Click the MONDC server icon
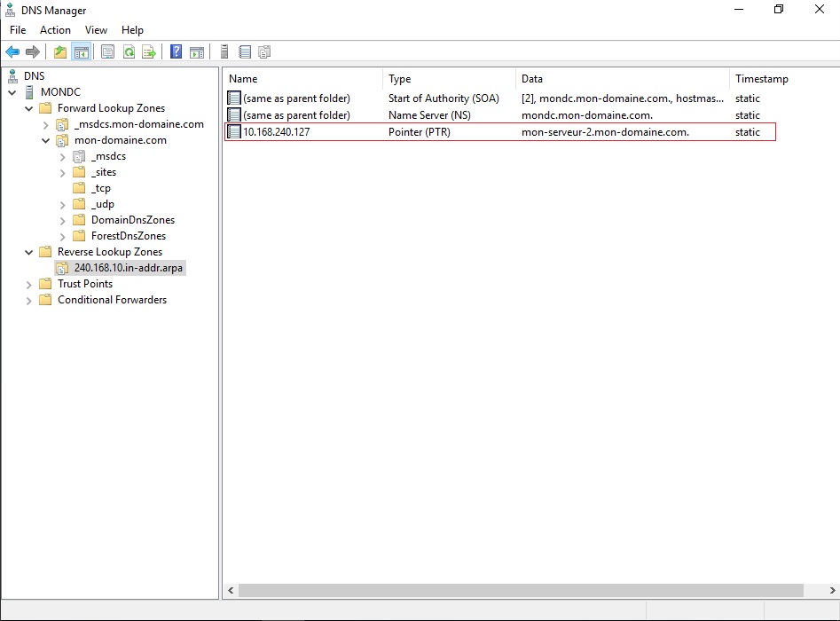 point(30,92)
